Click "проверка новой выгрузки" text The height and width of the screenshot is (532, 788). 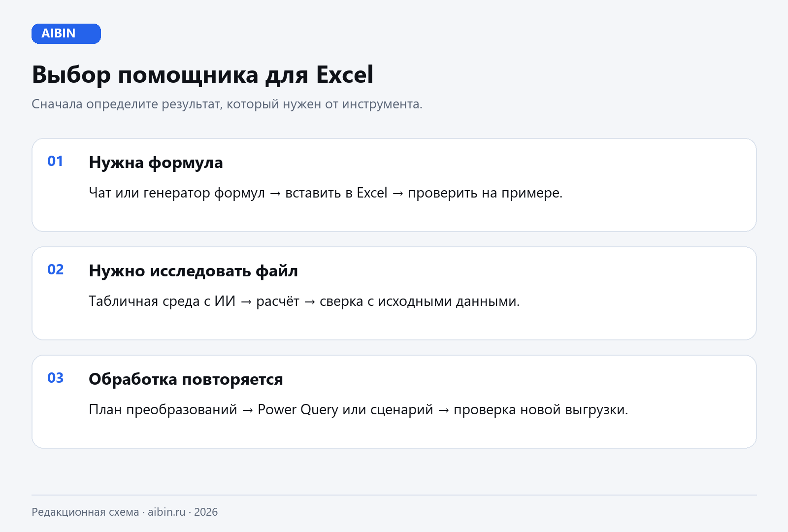[541, 410]
